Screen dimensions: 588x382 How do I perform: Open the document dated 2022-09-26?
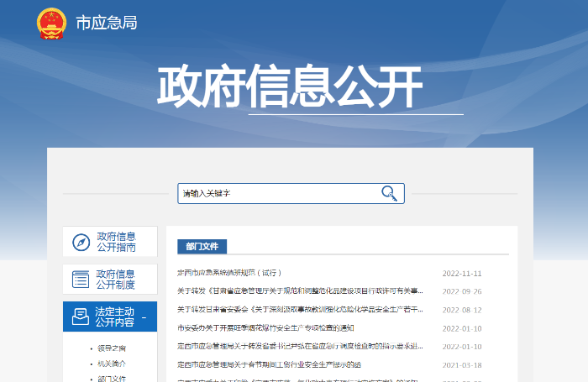coord(300,291)
